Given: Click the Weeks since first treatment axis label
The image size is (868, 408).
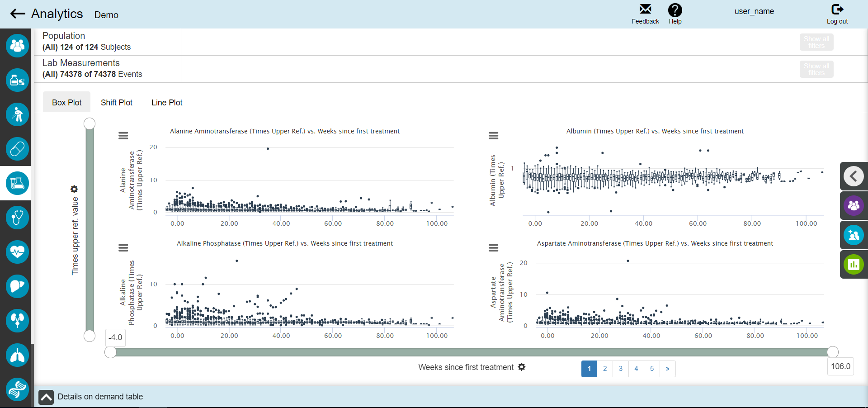Looking at the screenshot, I should (x=466, y=367).
